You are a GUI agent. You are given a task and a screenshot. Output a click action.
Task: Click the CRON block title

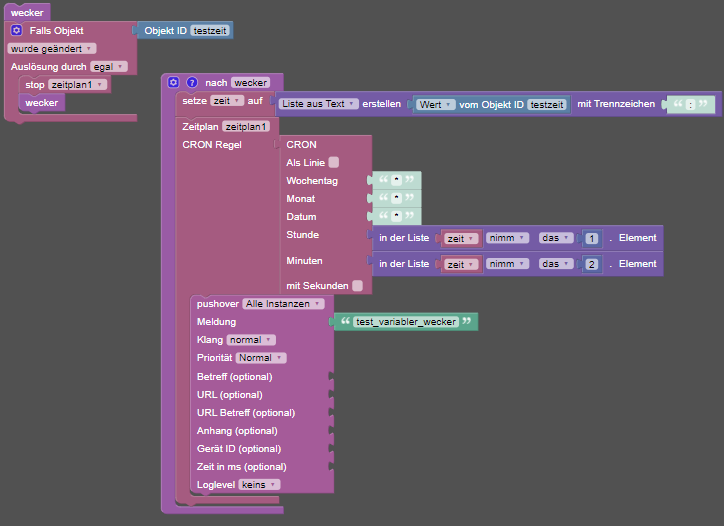(x=302, y=145)
